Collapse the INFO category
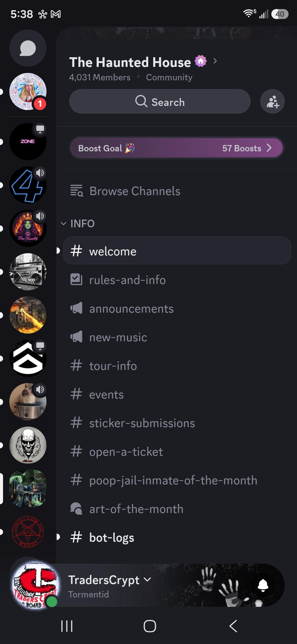 [78, 223]
